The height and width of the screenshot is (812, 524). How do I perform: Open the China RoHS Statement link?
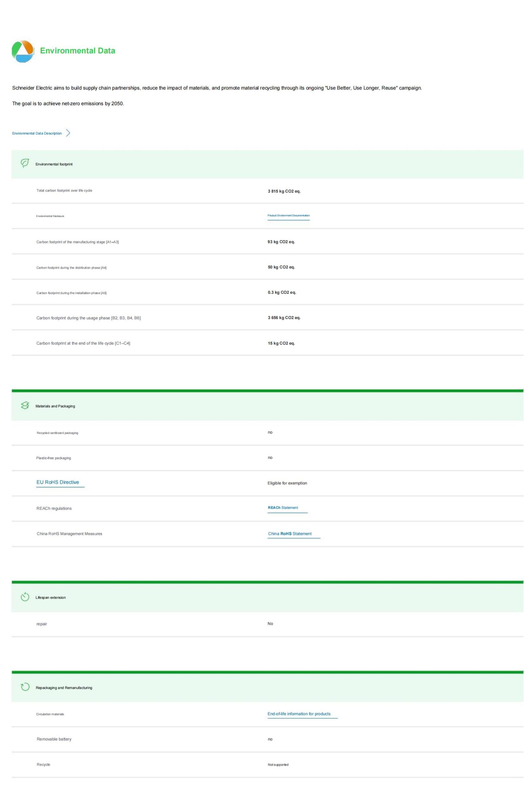point(290,534)
